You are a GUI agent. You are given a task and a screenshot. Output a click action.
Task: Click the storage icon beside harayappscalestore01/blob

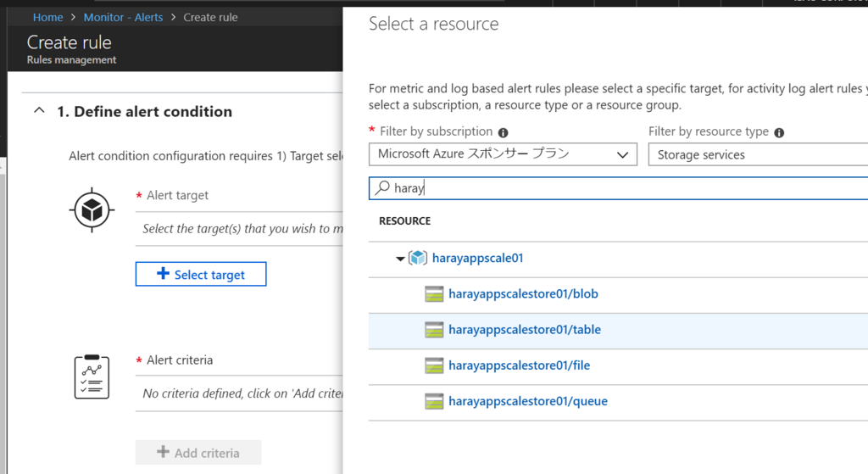coord(435,294)
